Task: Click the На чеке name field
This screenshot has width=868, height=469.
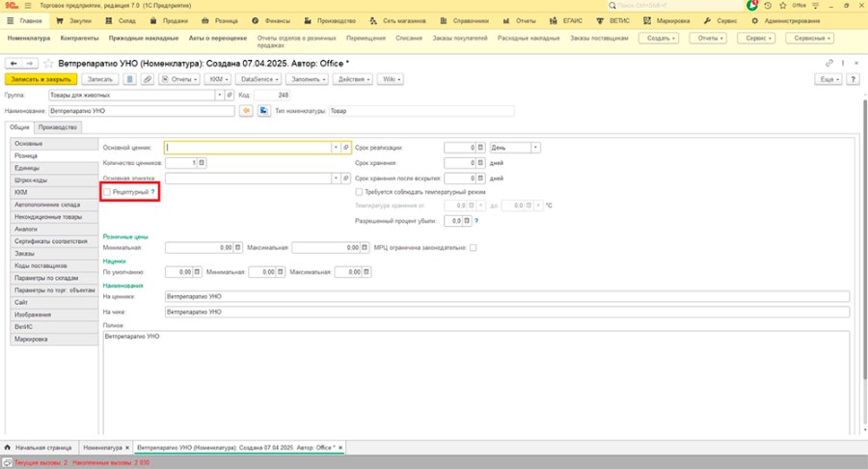Action: coord(507,312)
